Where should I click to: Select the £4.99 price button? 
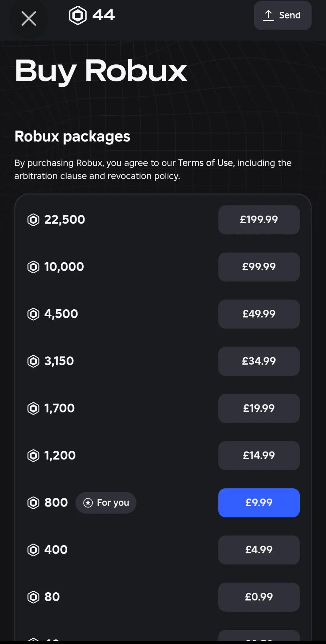259,550
